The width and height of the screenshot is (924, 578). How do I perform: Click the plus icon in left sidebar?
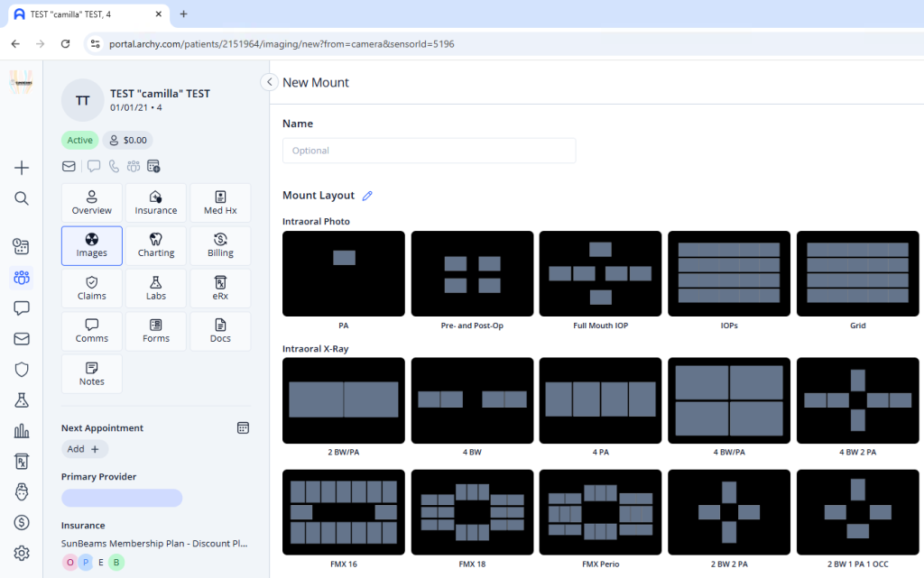coord(22,168)
